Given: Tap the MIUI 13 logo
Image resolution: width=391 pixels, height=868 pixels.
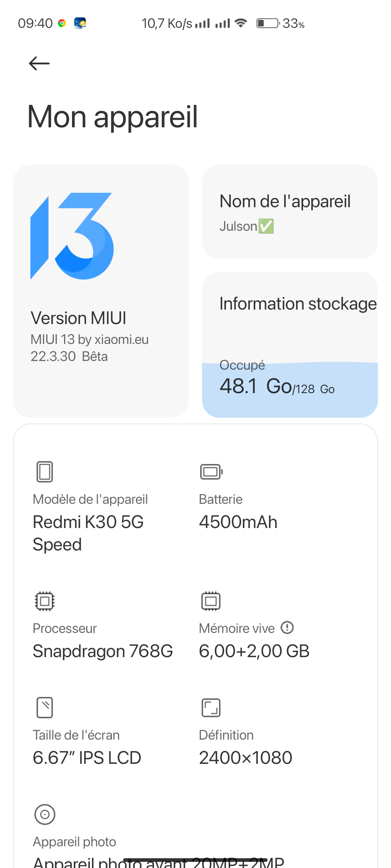Looking at the screenshot, I should pos(72,236).
